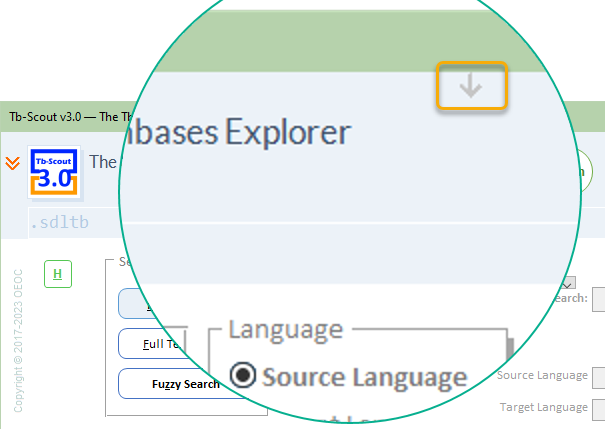Open the small dropdown above Search field
Screen dimensions: 605x429
[569, 283]
